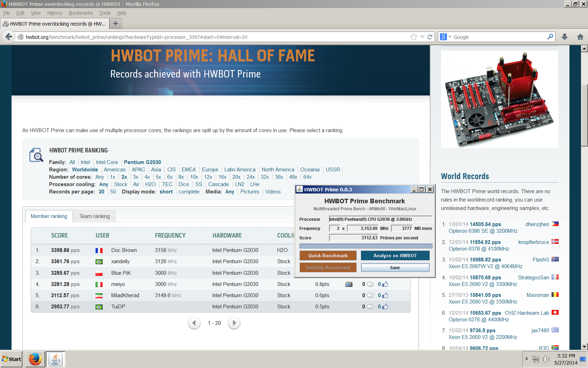This screenshot has width=588, height=368.
Task: Go to the Firefox home page icon
Action: (x=580, y=37)
